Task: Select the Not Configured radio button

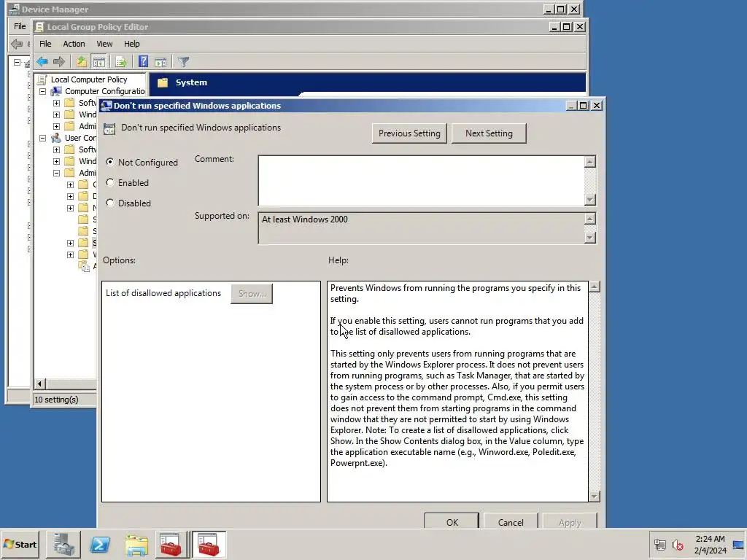Action: (x=110, y=162)
